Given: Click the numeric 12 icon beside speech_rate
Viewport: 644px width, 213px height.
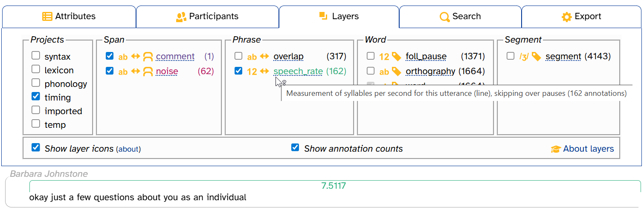Looking at the screenshot, I should [252, 72].
